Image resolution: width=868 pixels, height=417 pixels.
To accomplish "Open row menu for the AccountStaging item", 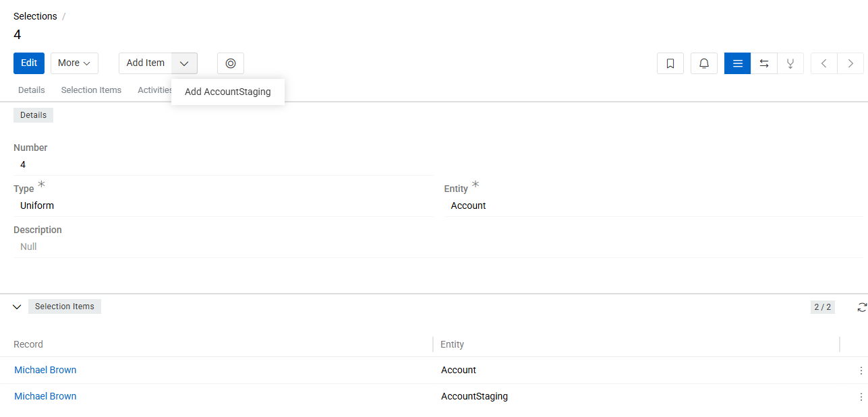I will [861, 397].
